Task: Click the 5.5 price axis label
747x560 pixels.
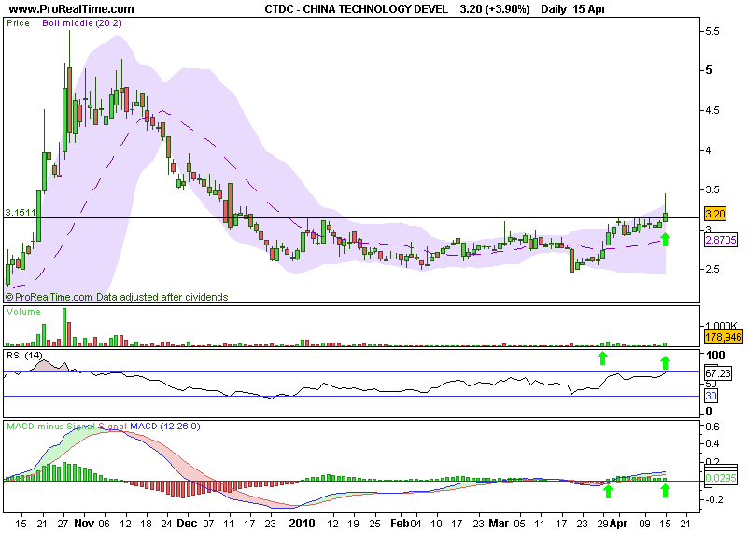Action: (x=712, y=31)
